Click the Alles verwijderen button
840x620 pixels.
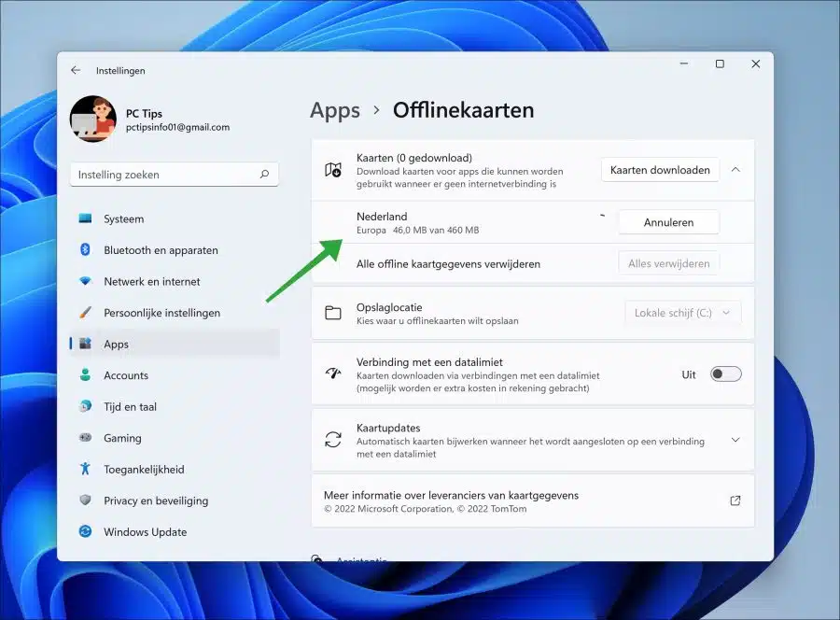(668, 263)
